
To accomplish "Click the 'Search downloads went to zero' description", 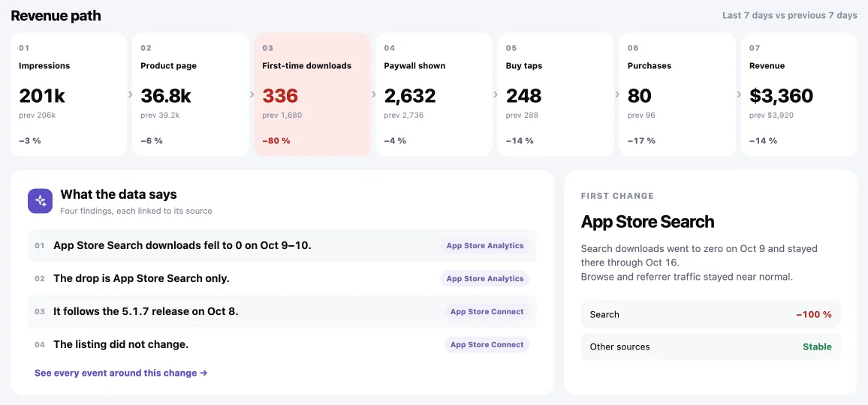I will point(699,255).
